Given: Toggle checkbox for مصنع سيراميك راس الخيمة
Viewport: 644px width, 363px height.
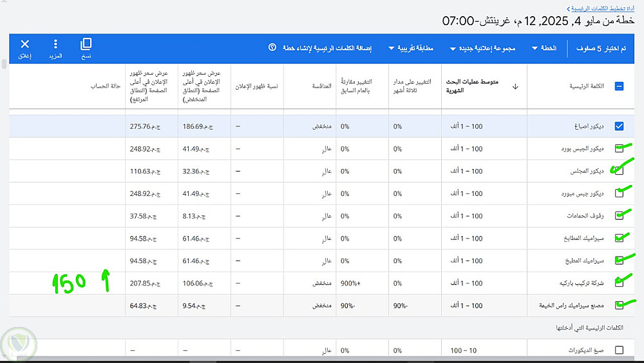Looking at the screenshot, I should tap(619, 306).
